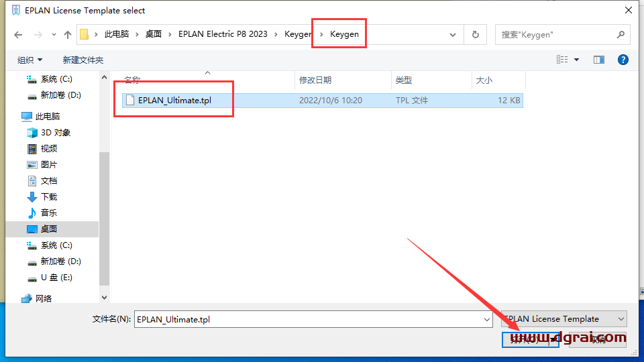Click the 网络 icon
Viewport: 644px width, 362px height.
click(x=27, y=299)
